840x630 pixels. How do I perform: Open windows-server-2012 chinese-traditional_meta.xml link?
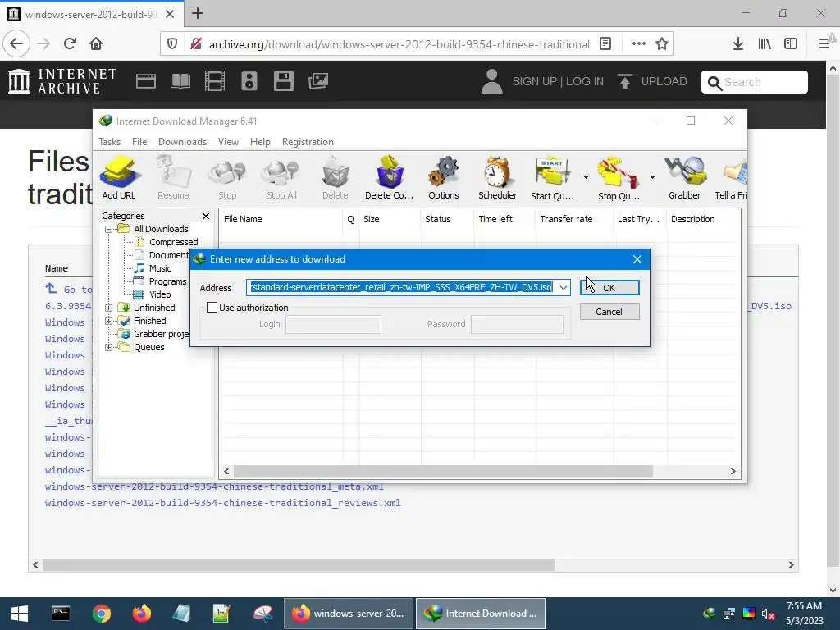[214, 486]
